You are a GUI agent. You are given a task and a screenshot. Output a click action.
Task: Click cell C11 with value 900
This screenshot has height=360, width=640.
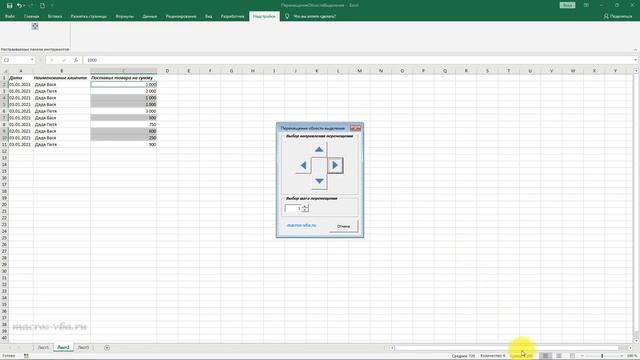124,144
